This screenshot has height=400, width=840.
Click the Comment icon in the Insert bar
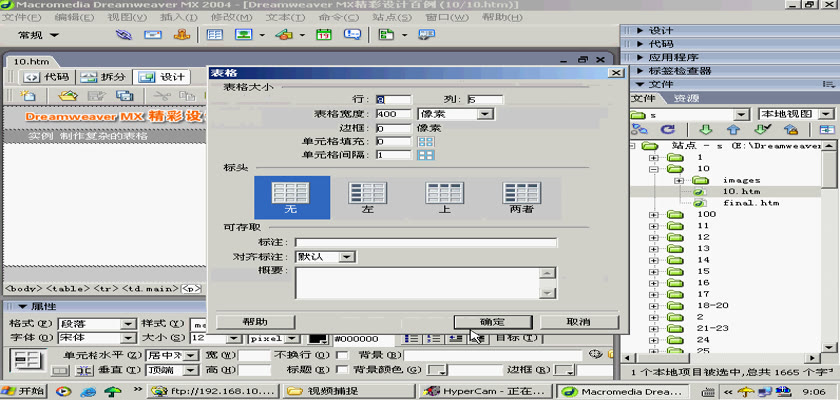(352, 35)
